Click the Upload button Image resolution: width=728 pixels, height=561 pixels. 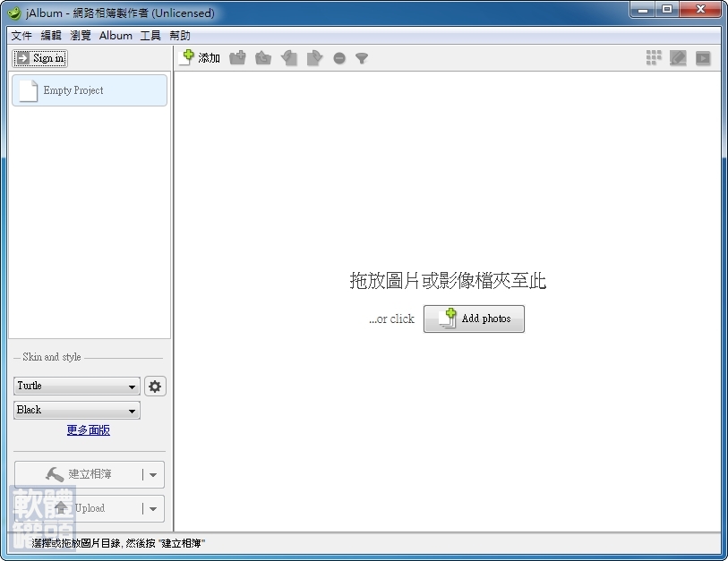(x=78, y=508)
